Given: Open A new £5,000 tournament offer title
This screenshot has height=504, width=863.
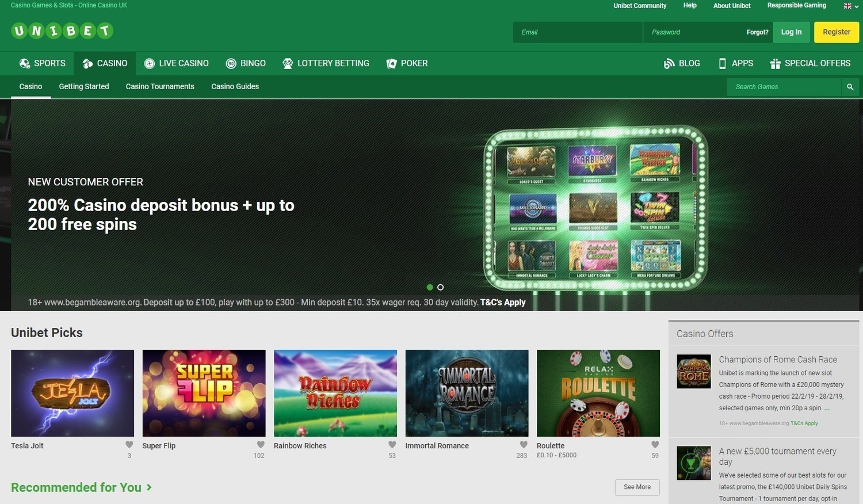Looking at the screenshot, I should pos(777,457).
